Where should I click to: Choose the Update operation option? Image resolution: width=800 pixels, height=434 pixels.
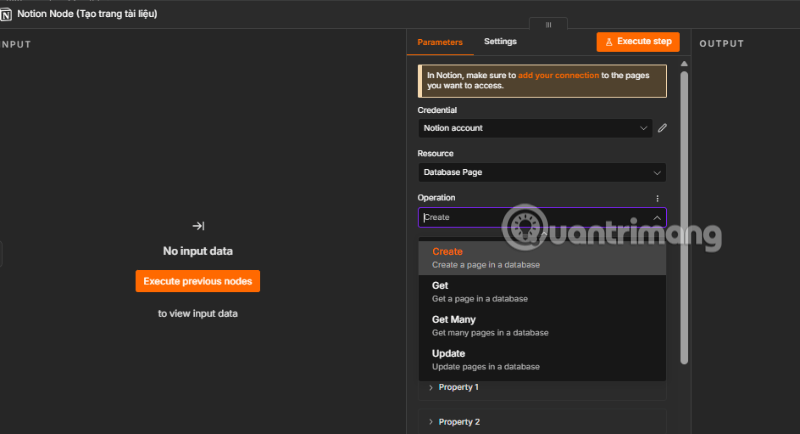tap(542, 360)
